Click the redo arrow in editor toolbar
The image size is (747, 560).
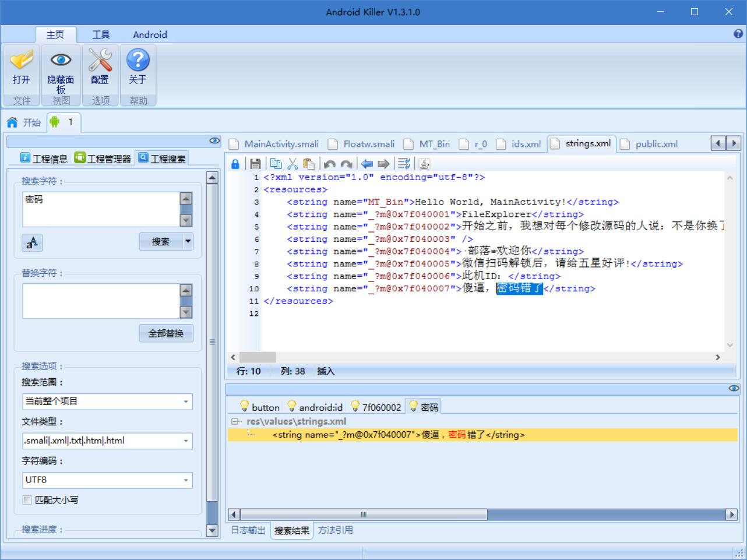[x=347, y=164]
